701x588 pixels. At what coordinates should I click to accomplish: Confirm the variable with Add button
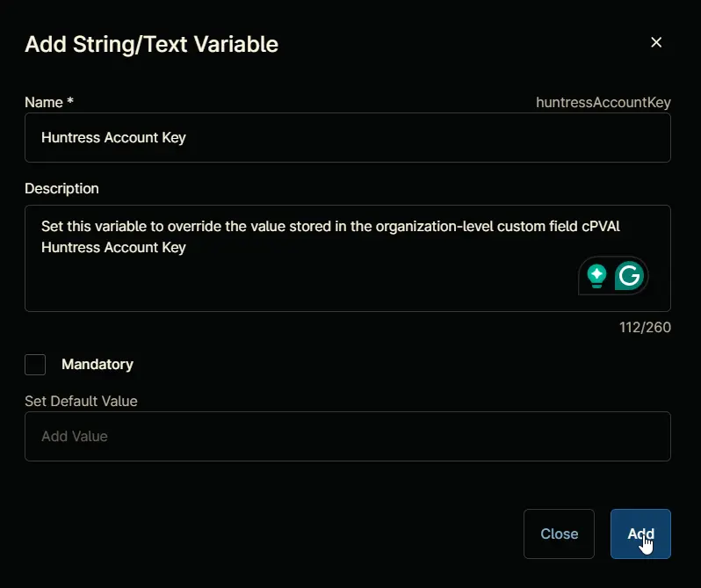pos(640,534)
